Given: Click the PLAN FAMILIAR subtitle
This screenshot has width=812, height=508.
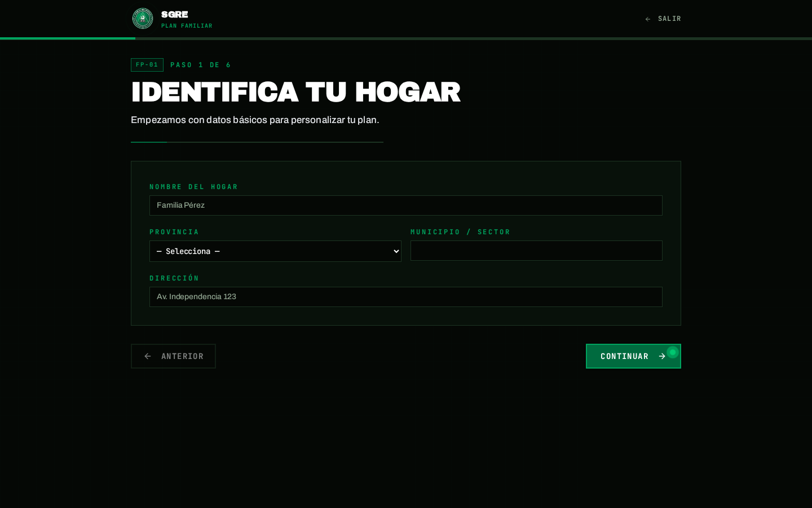Looking at the screenshot, I should click(187, 26).
